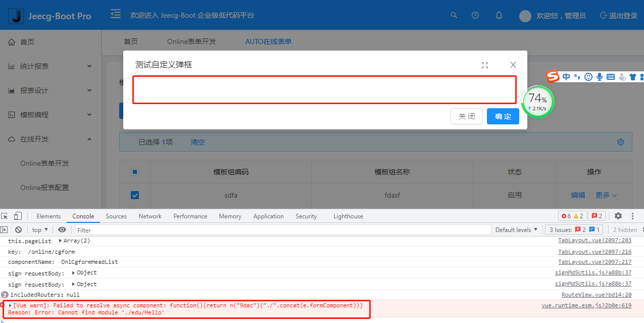Open the header search icon
The image size is (644, 323).
pos(454,15)
